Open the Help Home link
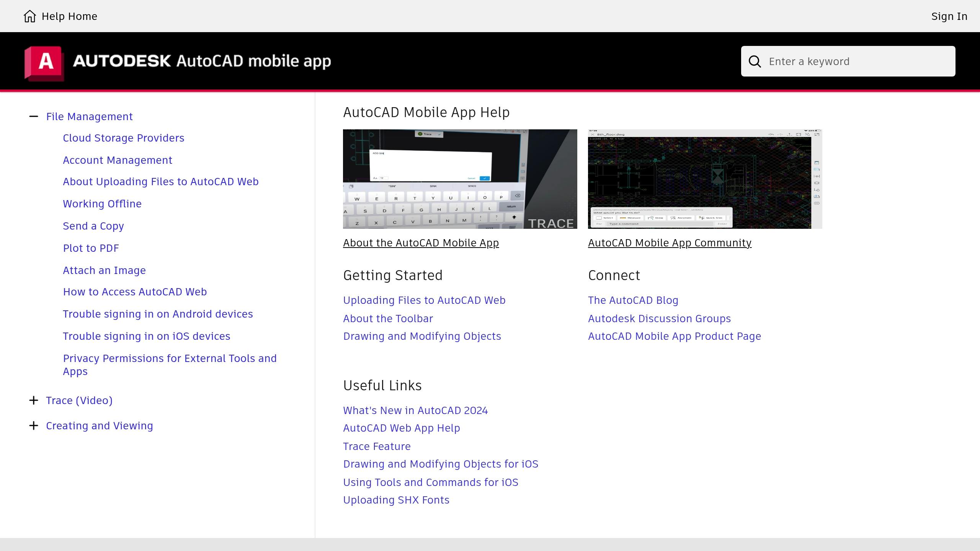 click(x=69, y=16)
